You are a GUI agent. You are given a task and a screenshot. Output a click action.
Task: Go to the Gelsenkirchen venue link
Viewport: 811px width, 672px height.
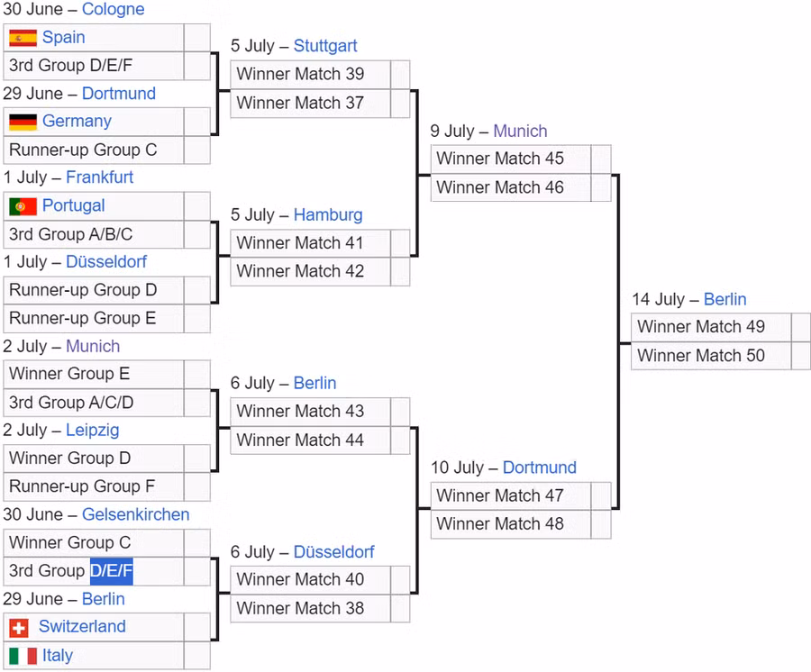tap(135, 515)
